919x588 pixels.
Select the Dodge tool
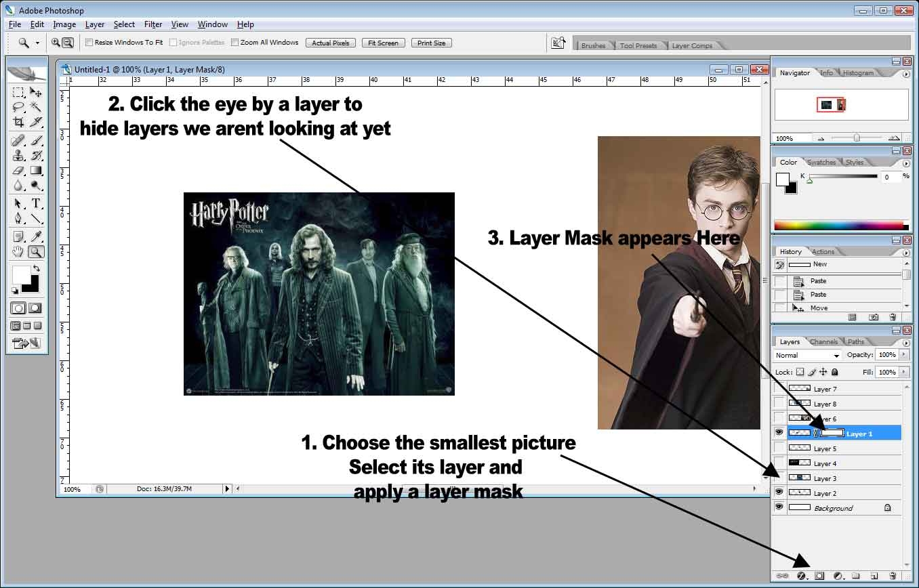tap(36, 186)
